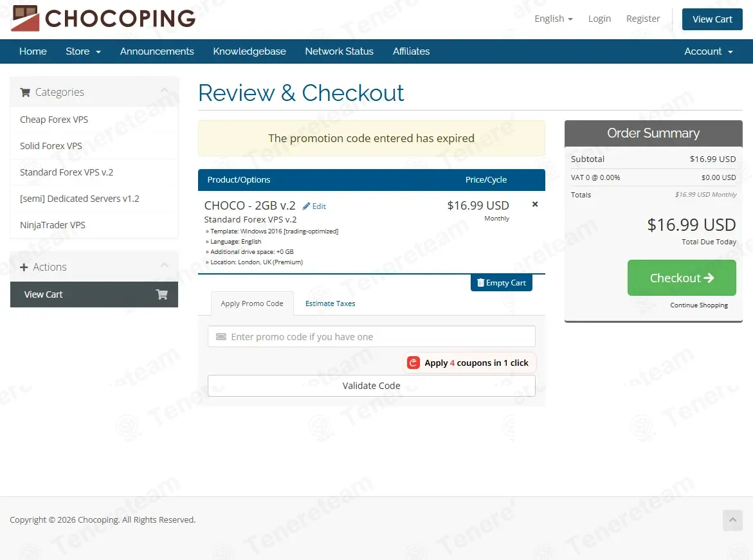
Task: Open Network Status page
Action: (x=339, y=51)
